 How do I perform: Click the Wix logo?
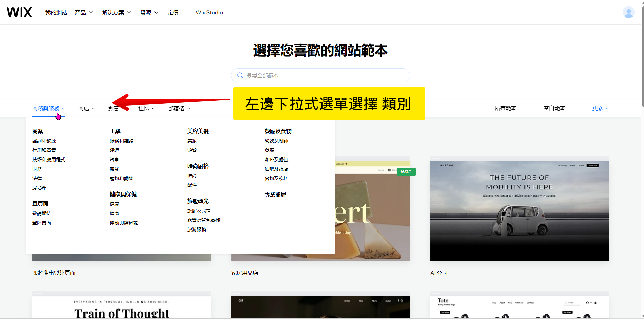pos(19,12)
